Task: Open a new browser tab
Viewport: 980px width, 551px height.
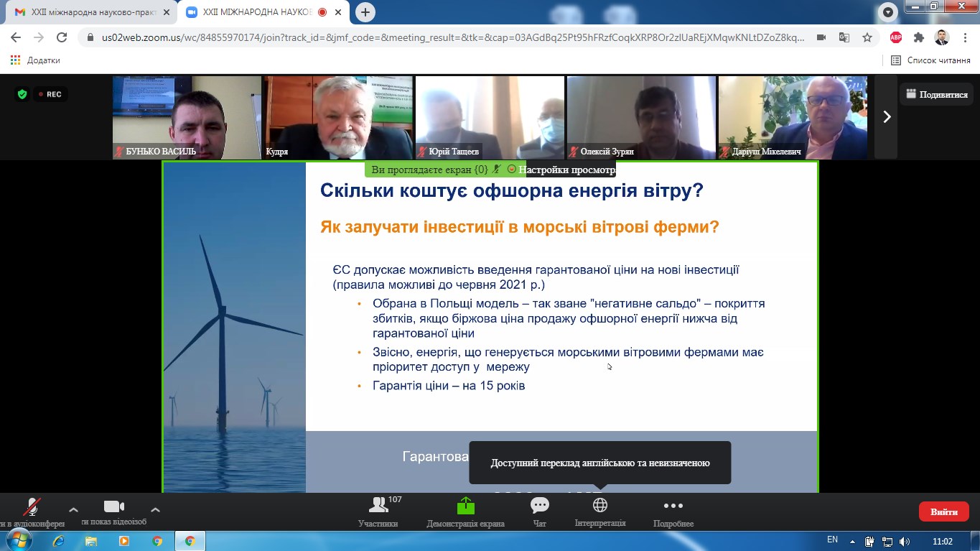Action: (x=365, y=12)
